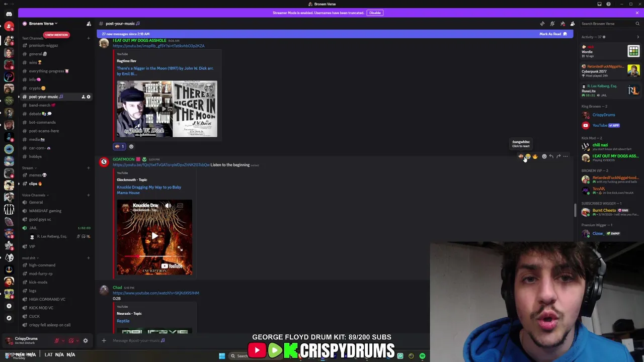Open Edit Channel gear for post-your-music
The height and width of the screenshot is (362, 644).
[x=89, y=97]
